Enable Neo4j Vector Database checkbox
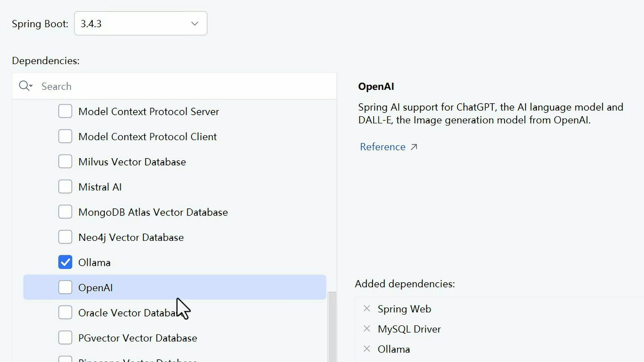The image size is (644, 362). click(65, 237)
